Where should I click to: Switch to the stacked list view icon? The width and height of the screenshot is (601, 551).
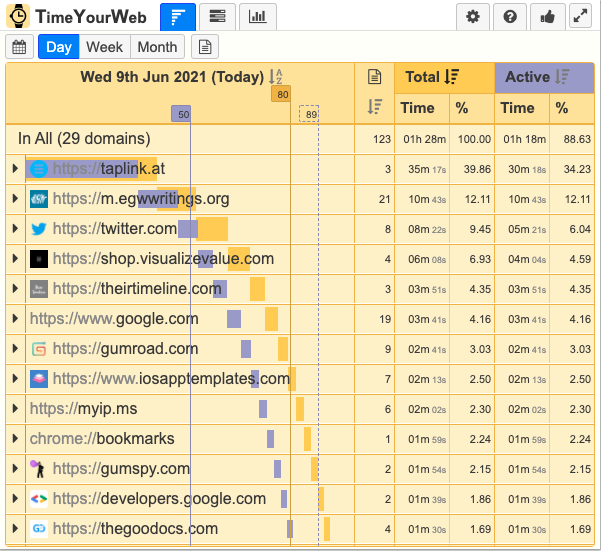217,17
